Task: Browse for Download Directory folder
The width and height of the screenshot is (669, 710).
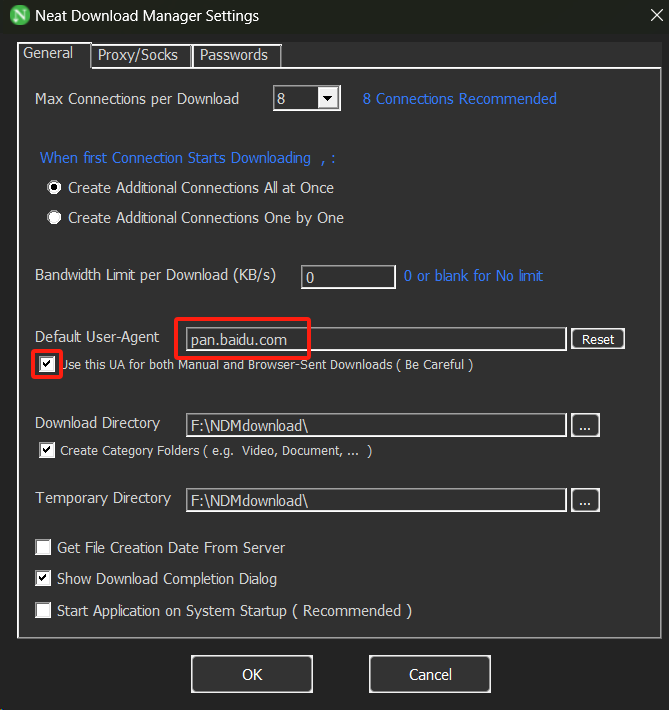Action: click(x=585, y=425)
